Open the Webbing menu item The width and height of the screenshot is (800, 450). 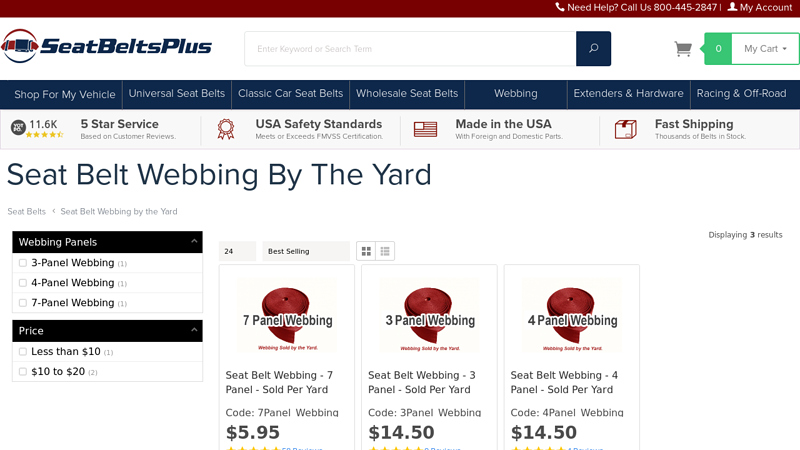pos(515,94)
